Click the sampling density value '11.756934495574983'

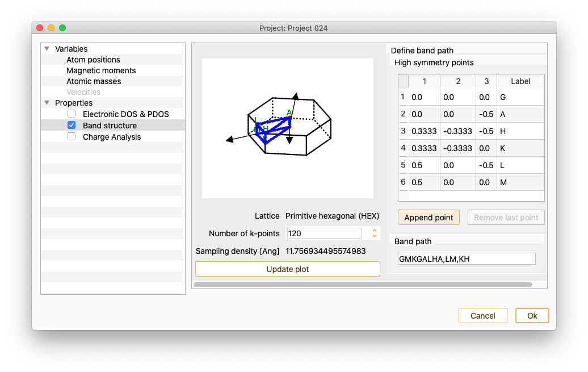pyautogui.click(x=326, y=251)
